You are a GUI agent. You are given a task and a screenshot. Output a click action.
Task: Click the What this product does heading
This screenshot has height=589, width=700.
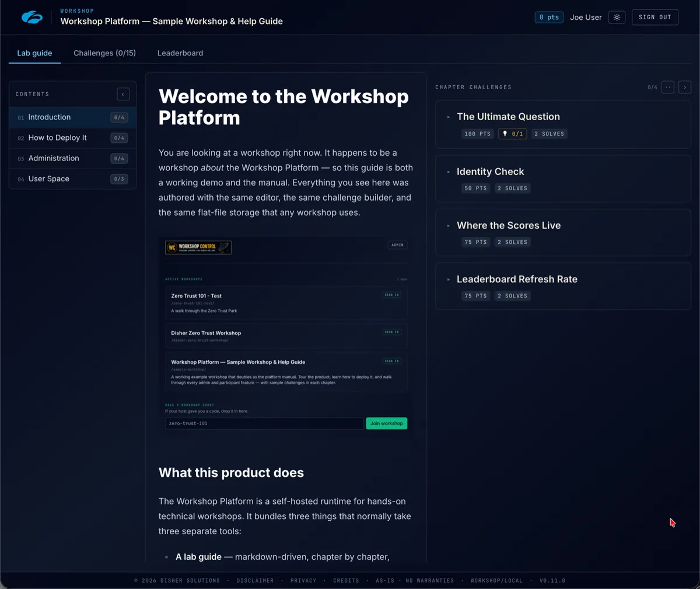pyautogui.click(x=231, y=472)
